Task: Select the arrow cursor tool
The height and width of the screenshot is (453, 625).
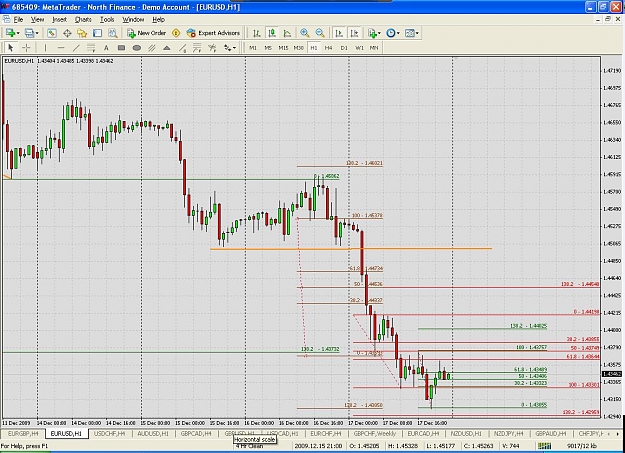Action: (11, 48)
